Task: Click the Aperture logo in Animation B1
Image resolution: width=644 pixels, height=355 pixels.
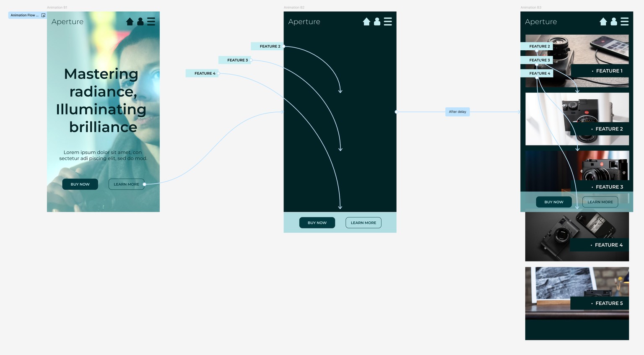Action: 68,22
